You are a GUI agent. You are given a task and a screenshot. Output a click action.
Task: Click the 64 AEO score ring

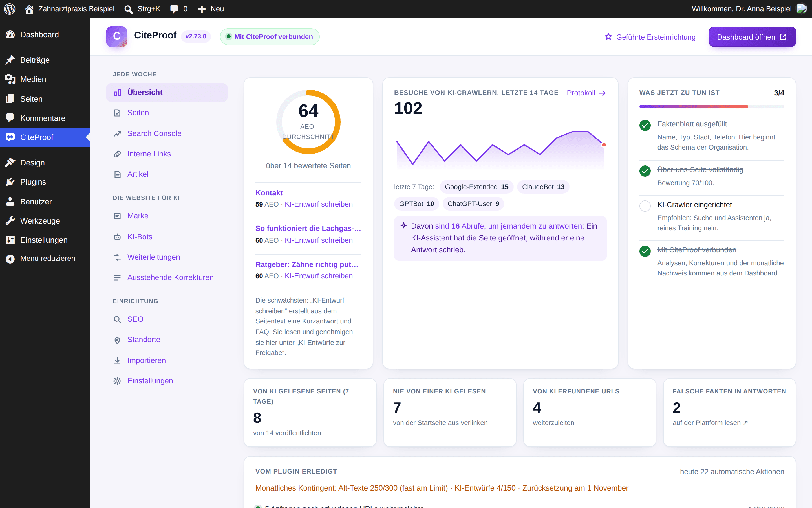point(308,122)
